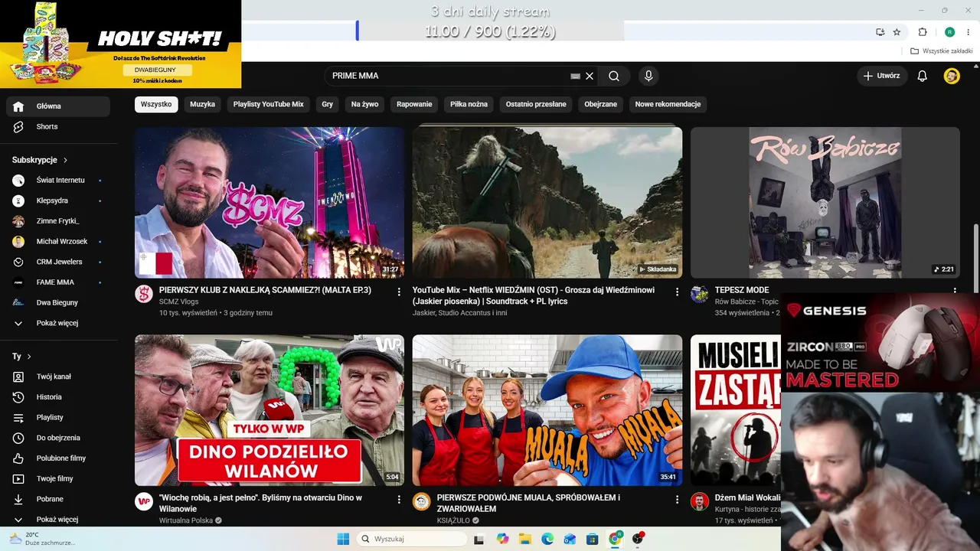Open Polubione filmy liked videos

(x=58, y=458)
